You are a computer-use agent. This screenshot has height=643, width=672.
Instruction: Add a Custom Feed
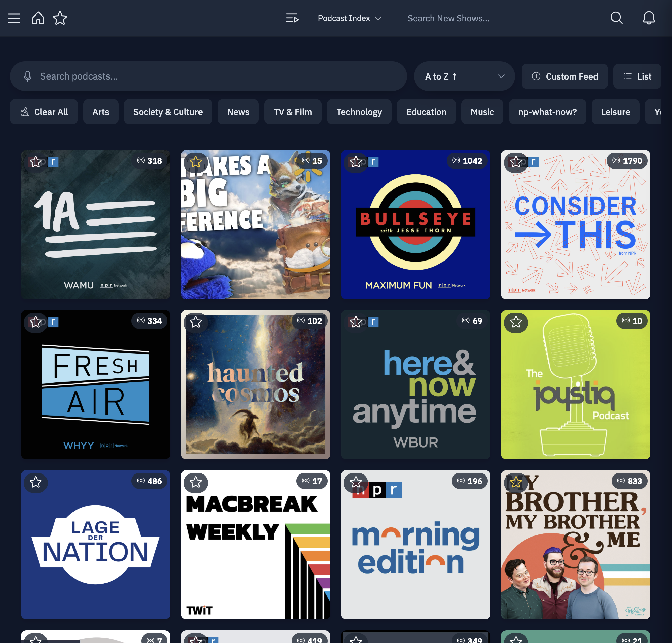(x=564, y=76)
